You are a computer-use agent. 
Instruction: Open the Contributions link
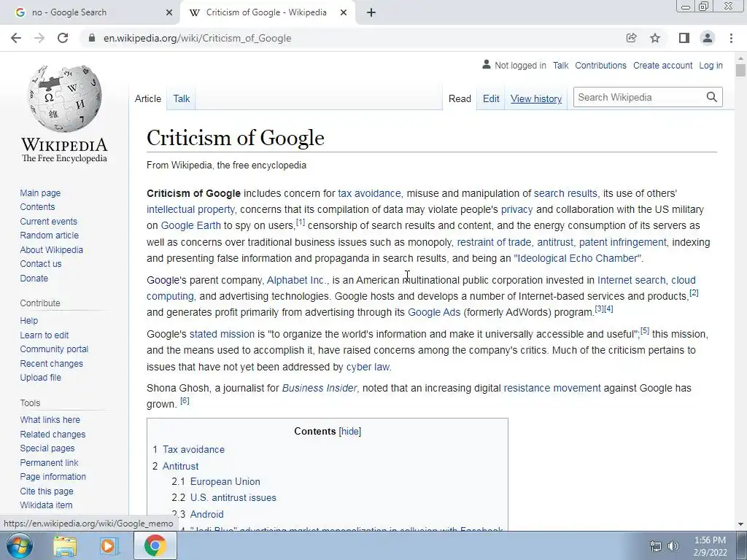[x=600, y=65]
